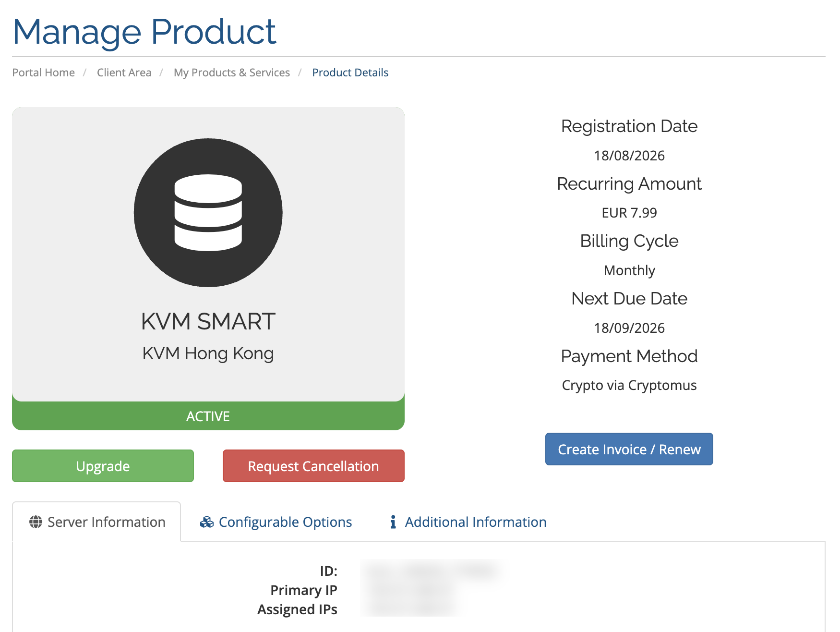The width and height of the screenshot is (840, 632).
Task: Click the EUR 7.99 recurring amount
Action: pos(629,213)
